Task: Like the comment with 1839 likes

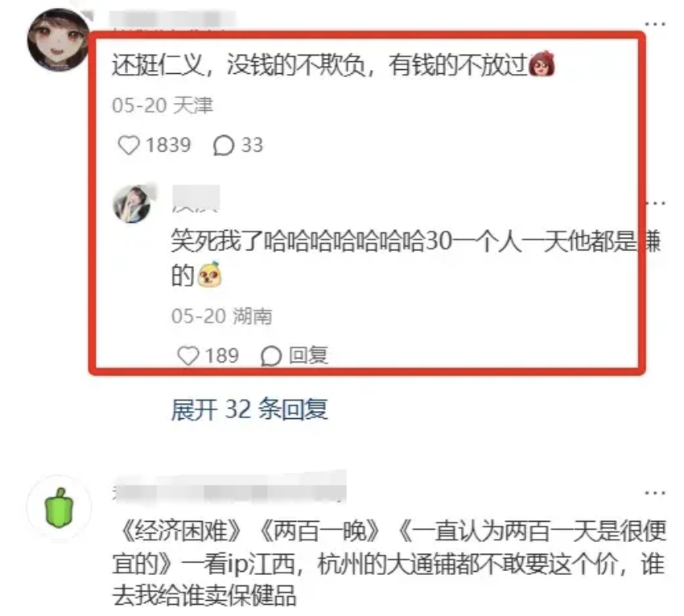Action: (129, 146)
